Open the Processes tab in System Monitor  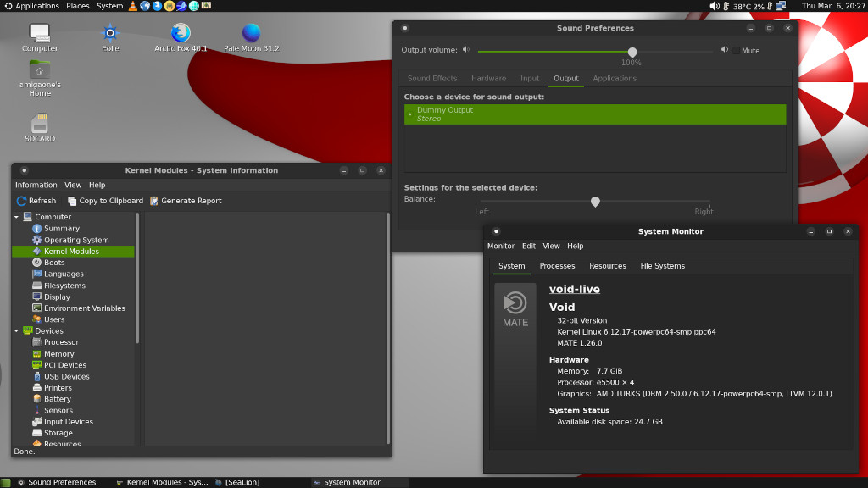point(557,266)
